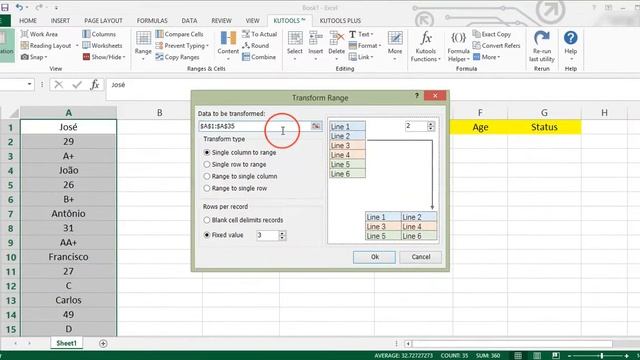Cancel the Transform Range dialog
The width and height of the screenshot is (640, 360).
[x=420, y=257]
